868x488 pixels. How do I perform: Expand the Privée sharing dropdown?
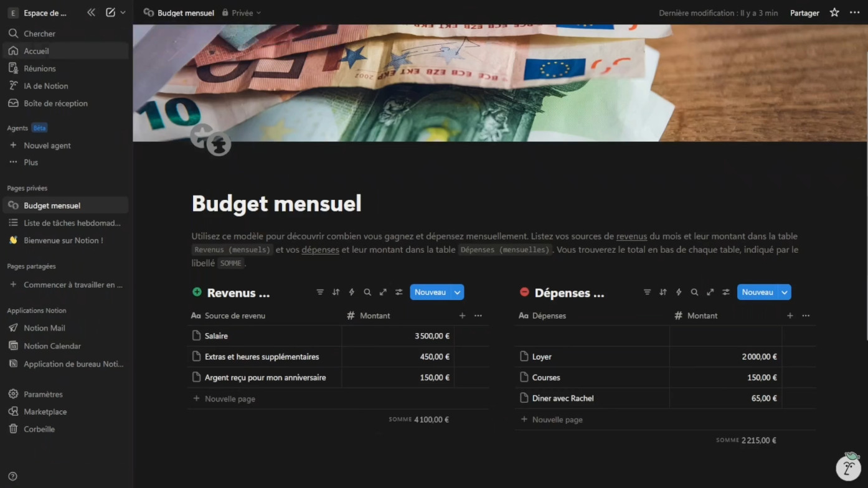click(x=242, y=12)
